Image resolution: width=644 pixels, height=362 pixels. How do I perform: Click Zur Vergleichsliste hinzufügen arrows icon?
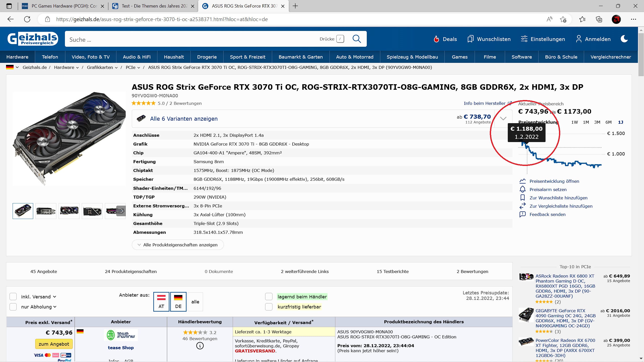click(522, 206)
